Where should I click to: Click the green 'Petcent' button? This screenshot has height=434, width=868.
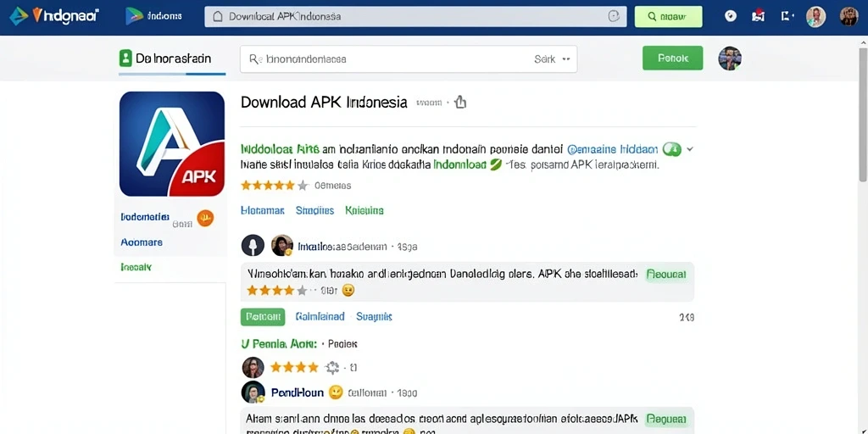coord(263,317)
